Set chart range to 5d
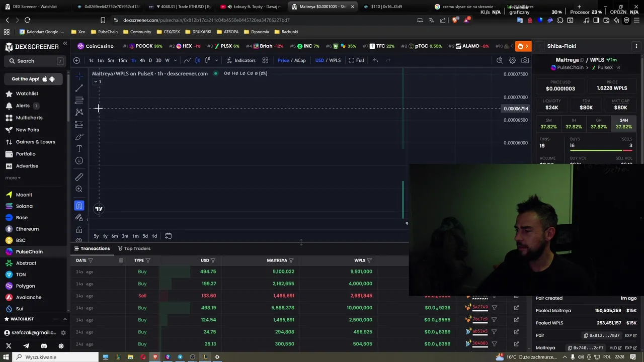The height and width of the screenshot is (362, 644). [145, 236]
